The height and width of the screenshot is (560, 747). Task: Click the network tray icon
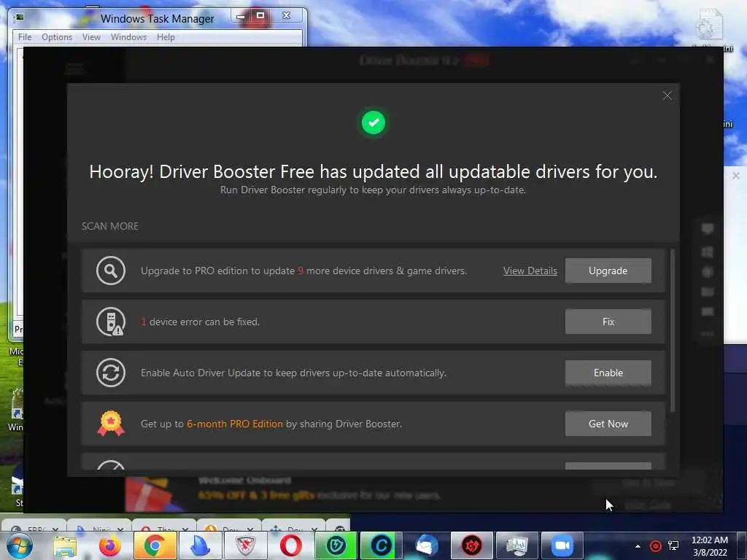coord(673,546)
